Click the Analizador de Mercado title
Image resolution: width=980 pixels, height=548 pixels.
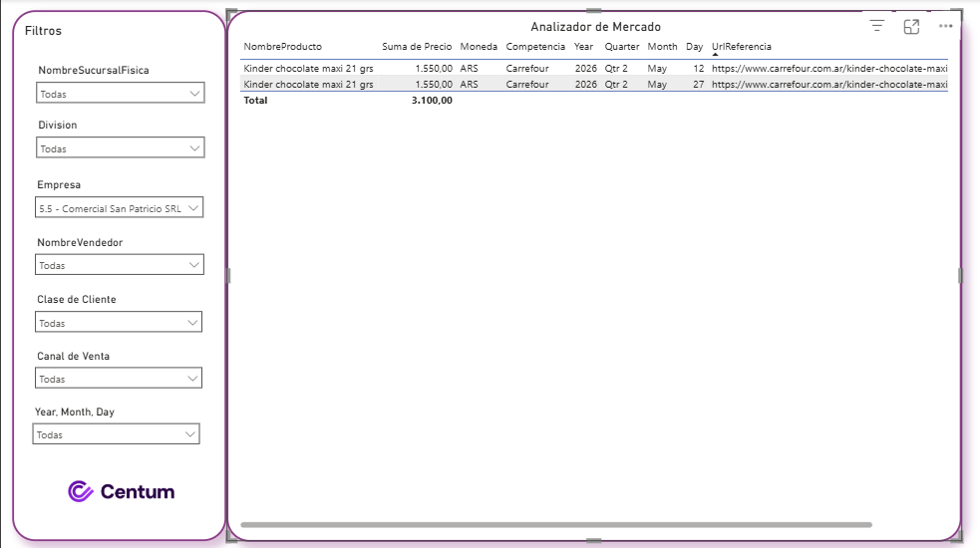pyautogui.click(x=595, y=27)
